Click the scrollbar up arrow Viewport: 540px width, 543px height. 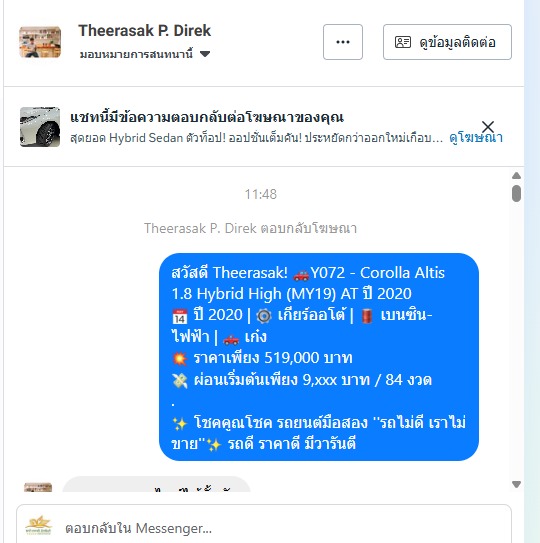[516, 176]
